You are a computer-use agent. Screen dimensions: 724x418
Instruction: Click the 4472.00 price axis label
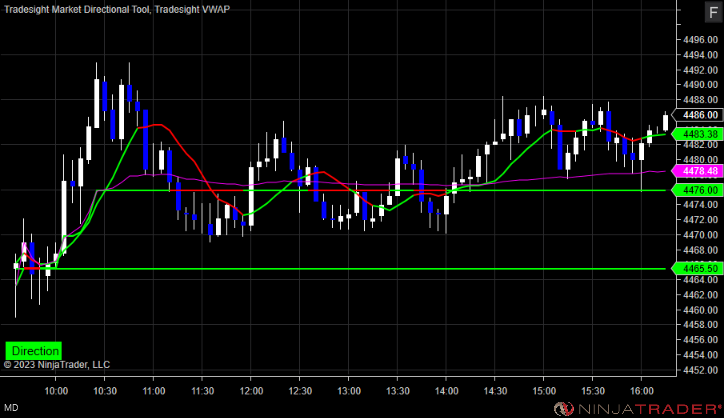tap(700, 219)
